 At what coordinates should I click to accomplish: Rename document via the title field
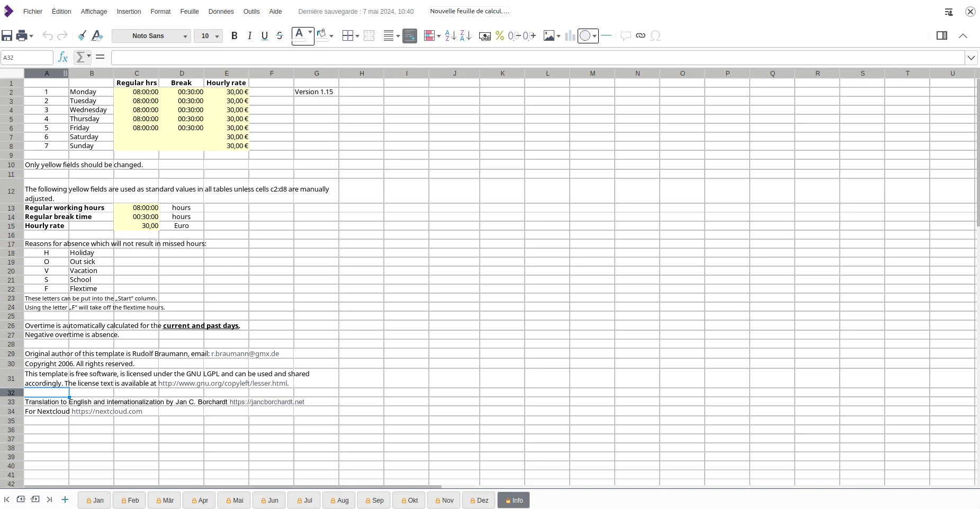[x=470, y=11]
